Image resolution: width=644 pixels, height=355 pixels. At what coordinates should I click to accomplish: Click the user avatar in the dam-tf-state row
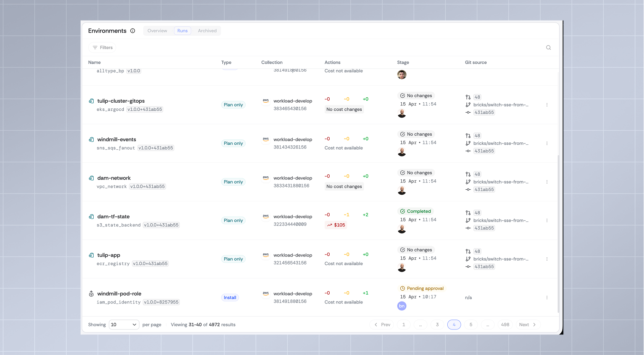[x=402, y=229]
